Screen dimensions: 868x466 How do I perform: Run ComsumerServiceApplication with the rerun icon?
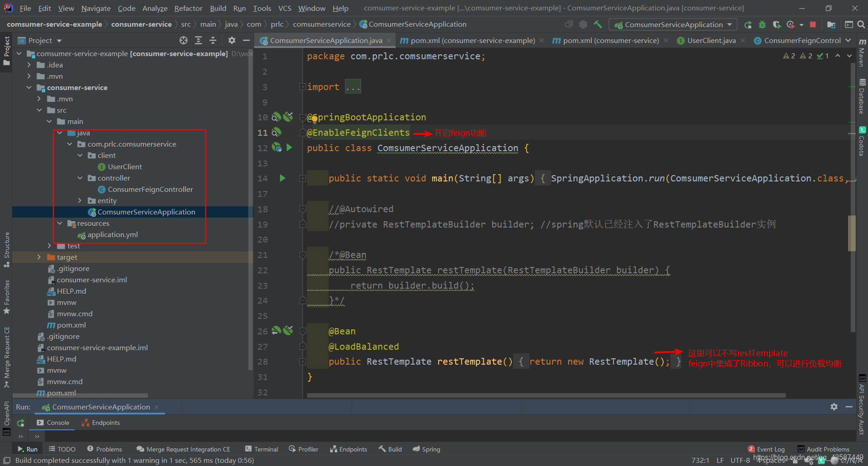coord(748,24)
